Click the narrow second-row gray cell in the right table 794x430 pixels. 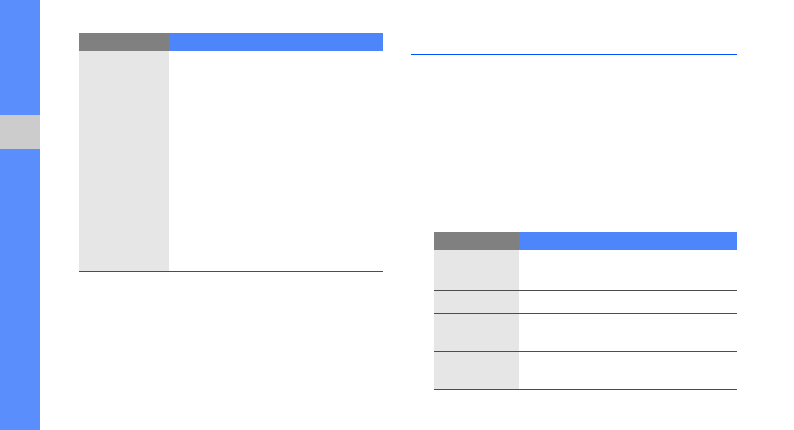point(476,302)
